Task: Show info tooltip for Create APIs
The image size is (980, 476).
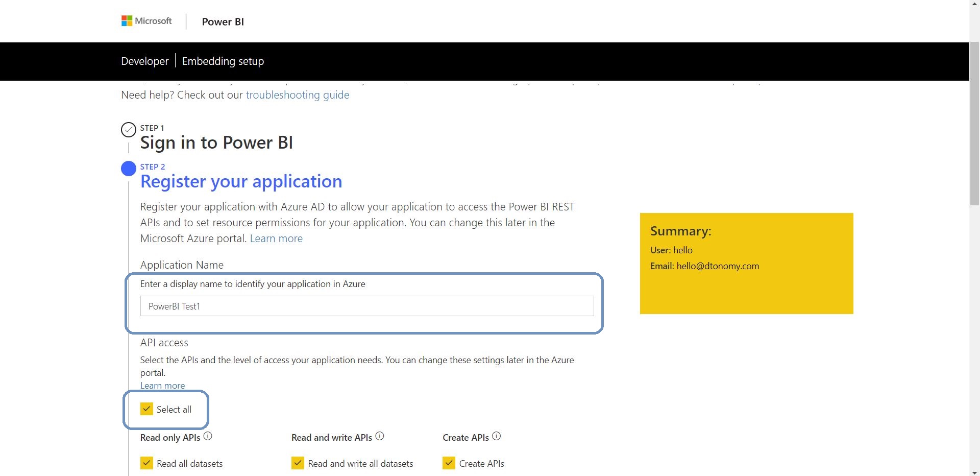Action: pos(497,436)
